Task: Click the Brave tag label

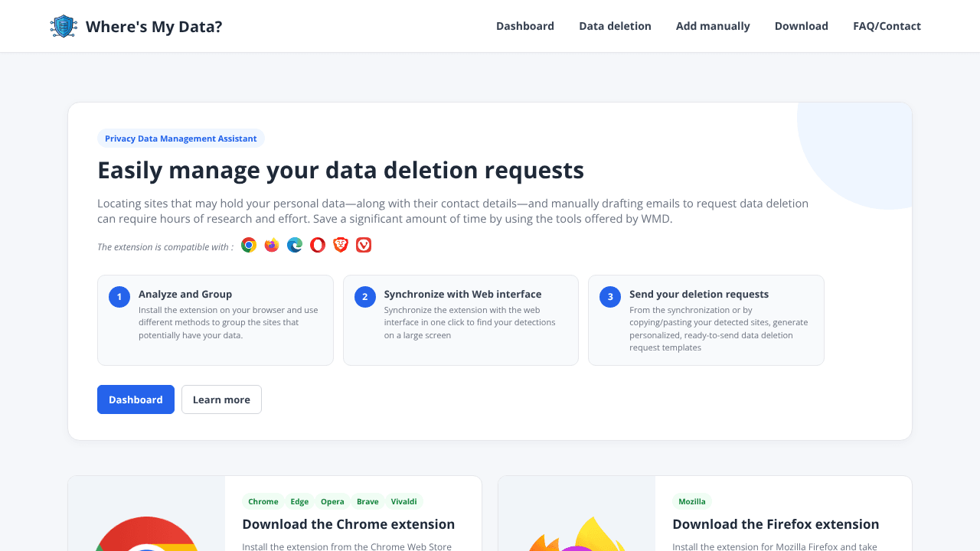Action: coord(367,501)
